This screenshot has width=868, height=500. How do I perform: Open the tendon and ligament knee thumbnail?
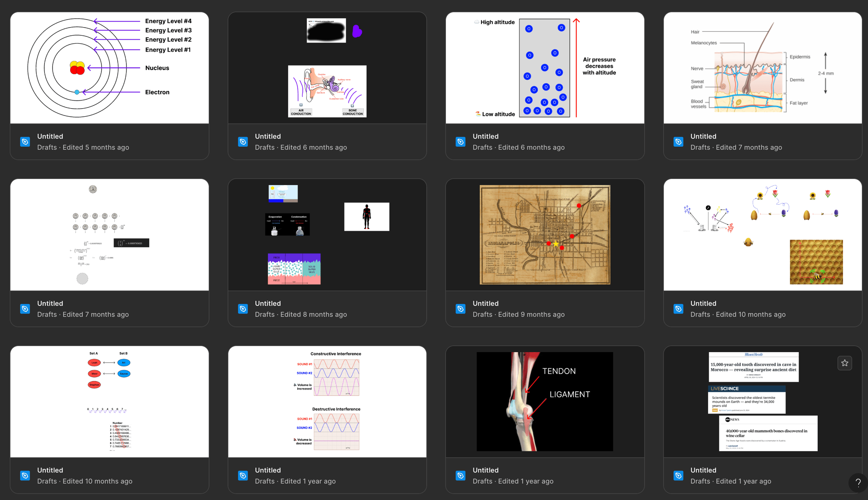click(545, 401)
